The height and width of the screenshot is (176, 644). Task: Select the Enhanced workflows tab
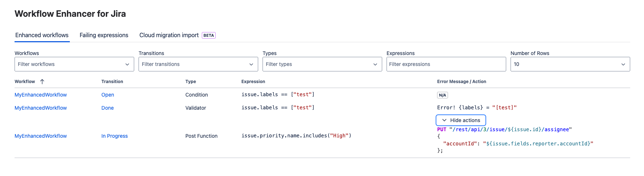pyautogui.click(x=42, y=35)
